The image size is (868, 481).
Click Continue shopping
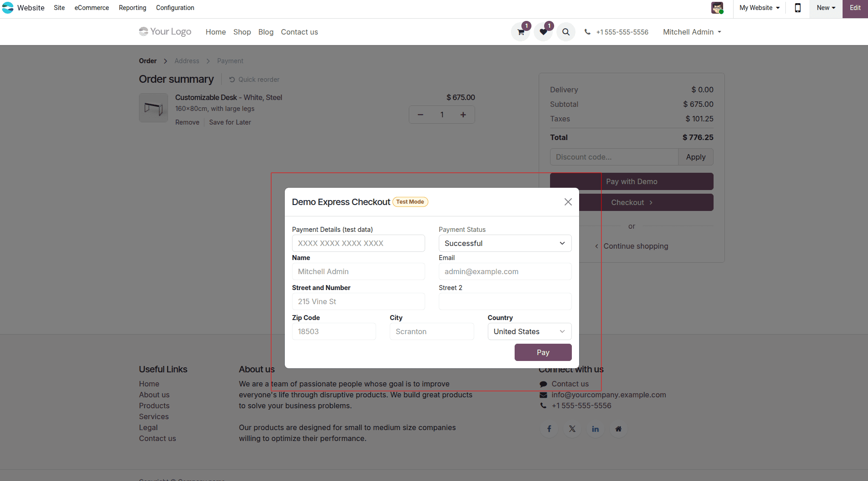pyautogui.click(x=636, y=246)
